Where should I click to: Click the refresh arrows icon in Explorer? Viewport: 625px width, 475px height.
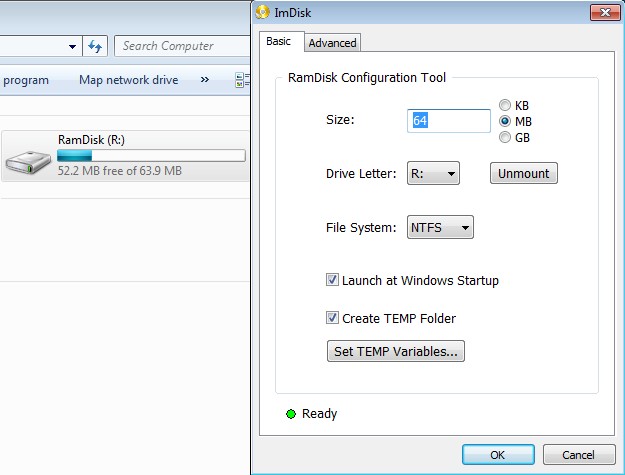pyautogui.click(x=95, y=46)
